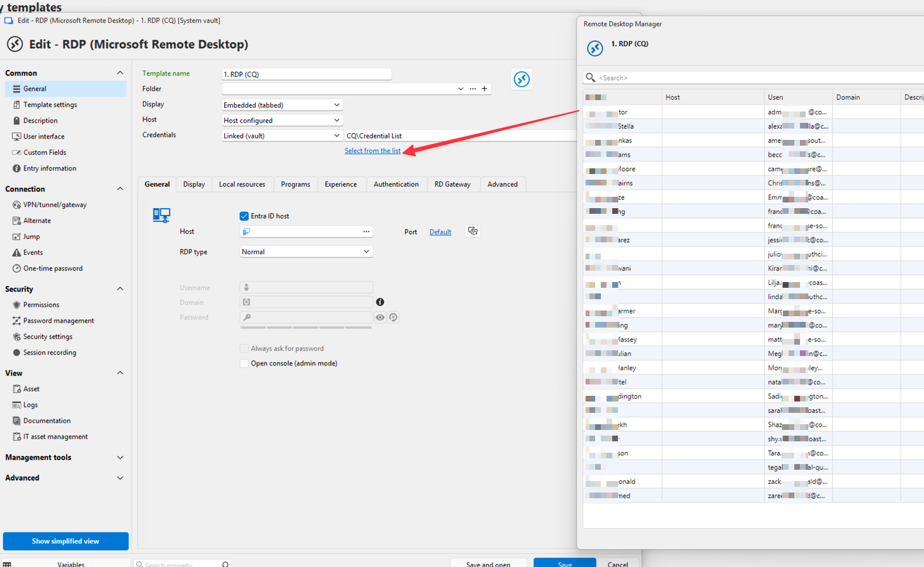Enable Always ask for password

point(244,349)
